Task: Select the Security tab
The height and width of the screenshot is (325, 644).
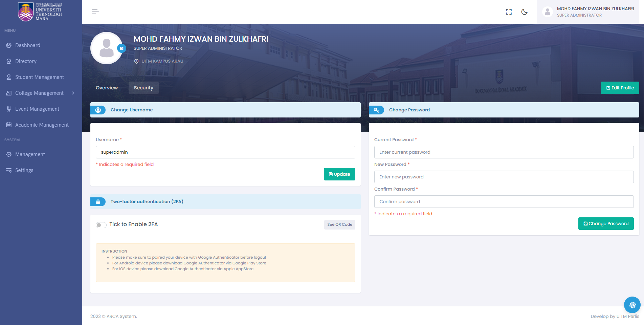Action: click(x=143, y=88)
